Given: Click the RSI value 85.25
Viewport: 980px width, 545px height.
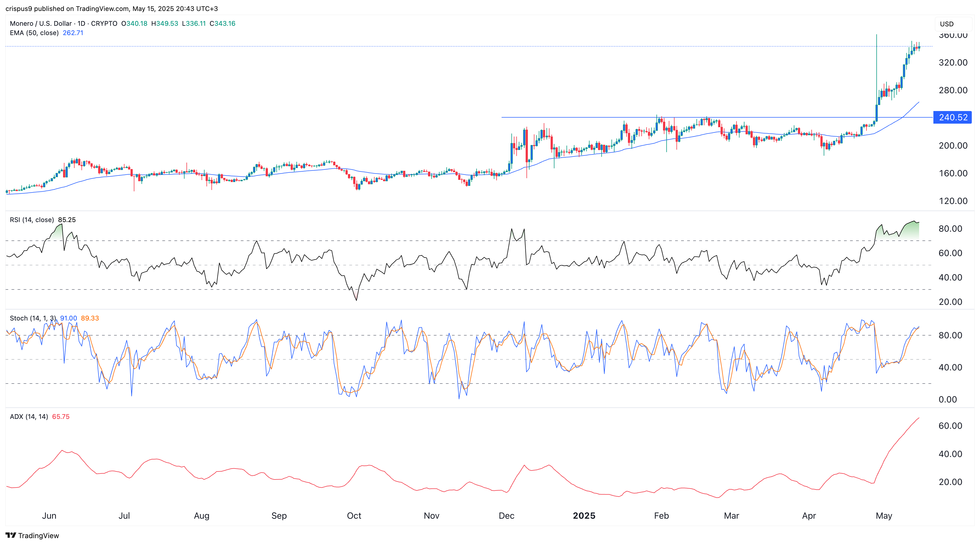Looking at the screenshot, I should pos(67,219).
